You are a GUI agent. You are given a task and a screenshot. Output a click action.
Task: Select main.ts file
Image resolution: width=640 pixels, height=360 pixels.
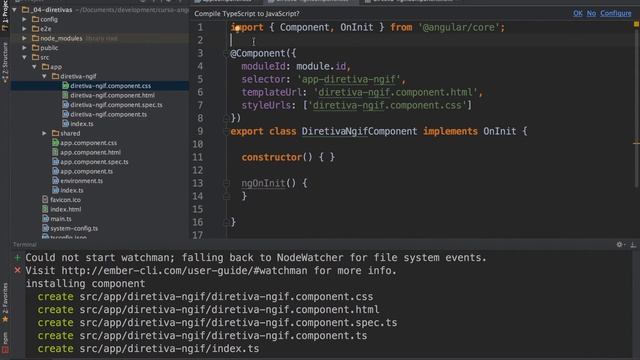[60, 219]
